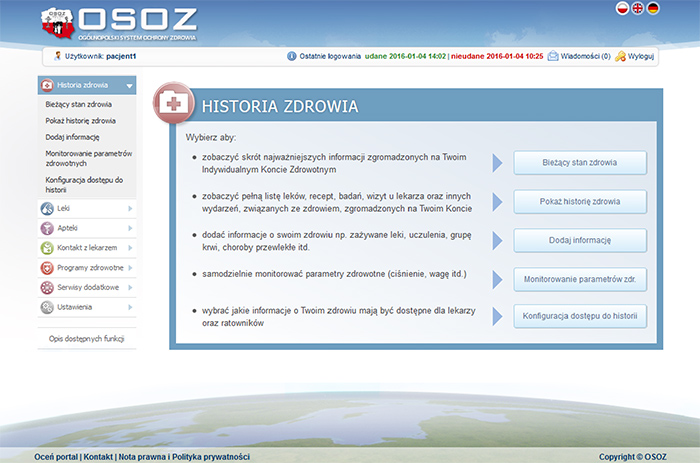Viewport: 700px width, 463px height.
Task: Switch language using the Polish flag icon
Action: [622, 9]
